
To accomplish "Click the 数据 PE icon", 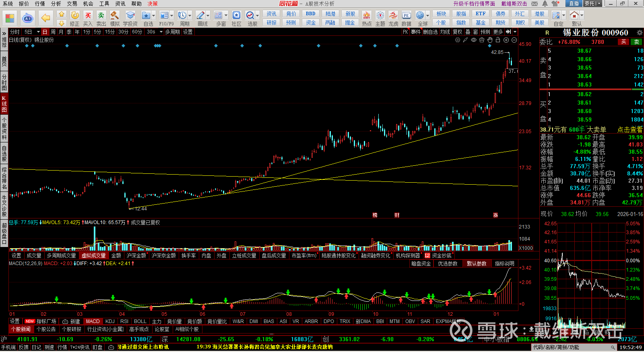I will tap(406, 16).
